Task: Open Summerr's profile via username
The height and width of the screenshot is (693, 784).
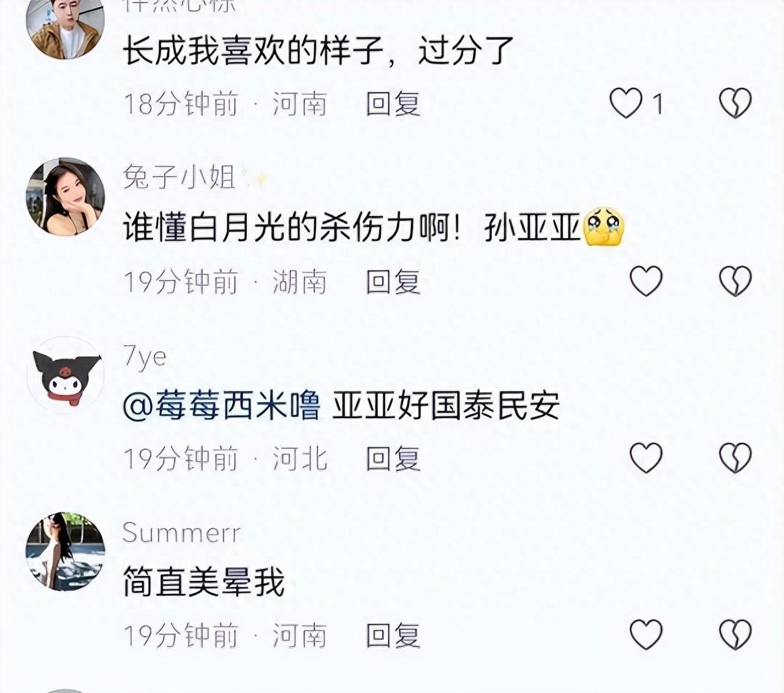Action: (181, 533)
